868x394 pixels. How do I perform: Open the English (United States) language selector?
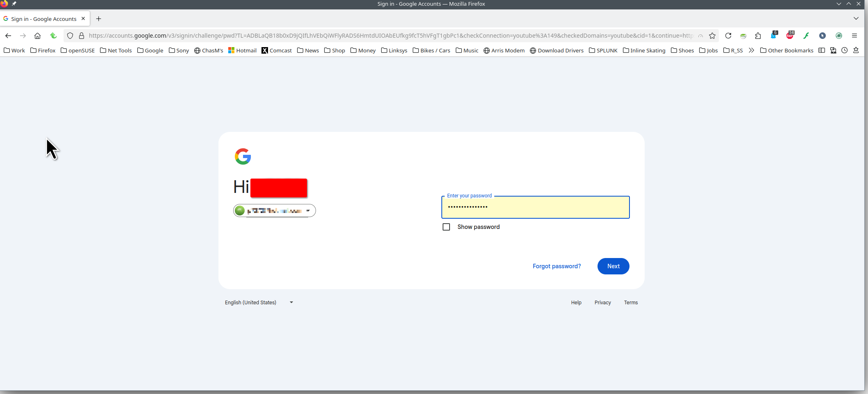point(259,303)
